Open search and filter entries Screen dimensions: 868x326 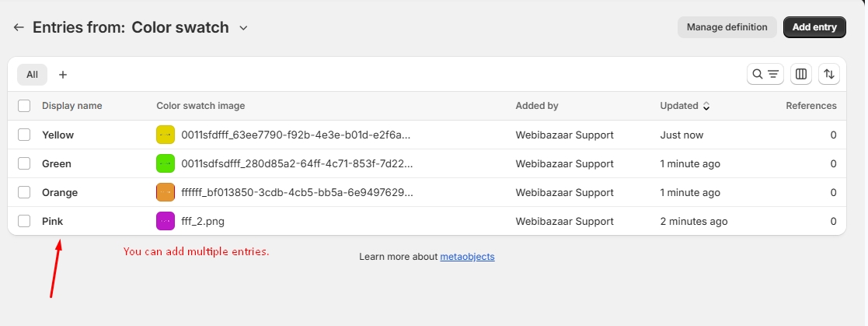(765, 75)
